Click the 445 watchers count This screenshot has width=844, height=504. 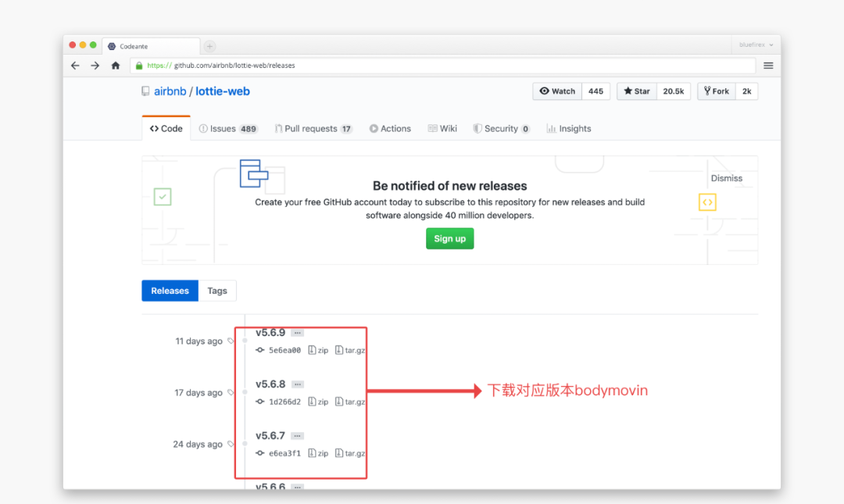tap(595, 91)
